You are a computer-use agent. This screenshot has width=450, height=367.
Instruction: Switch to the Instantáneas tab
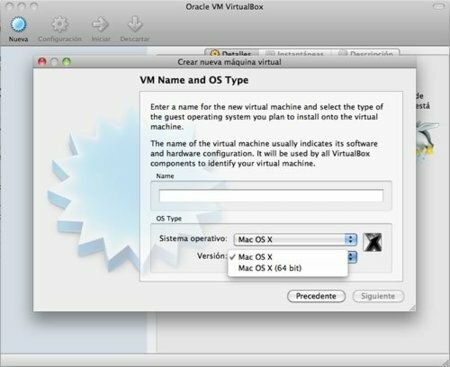(295, 54)
